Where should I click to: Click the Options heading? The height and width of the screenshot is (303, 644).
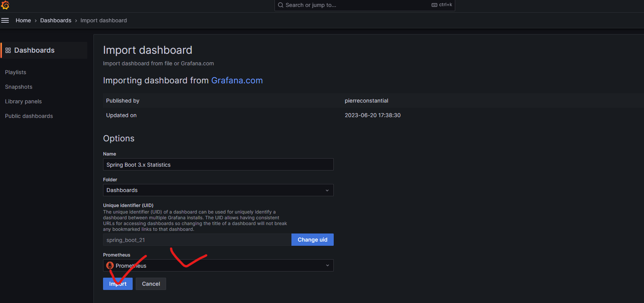pos(119,138)
